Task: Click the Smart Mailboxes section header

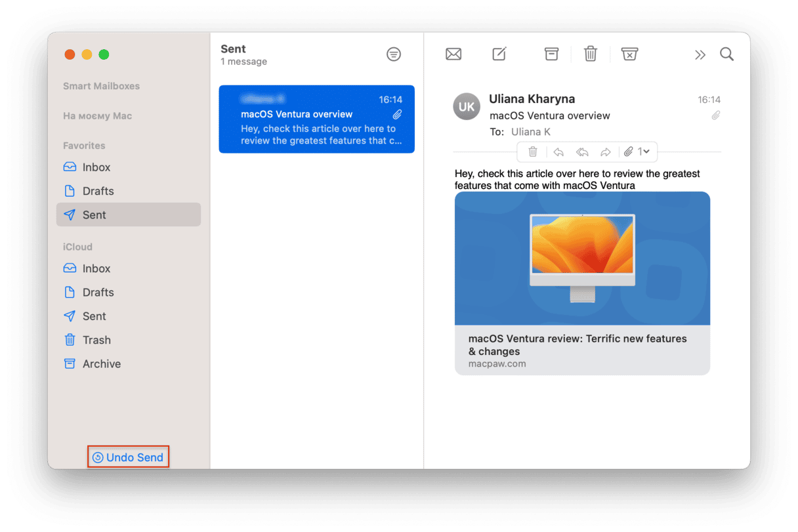Action: pyautogui.click(x=102, y=86)
